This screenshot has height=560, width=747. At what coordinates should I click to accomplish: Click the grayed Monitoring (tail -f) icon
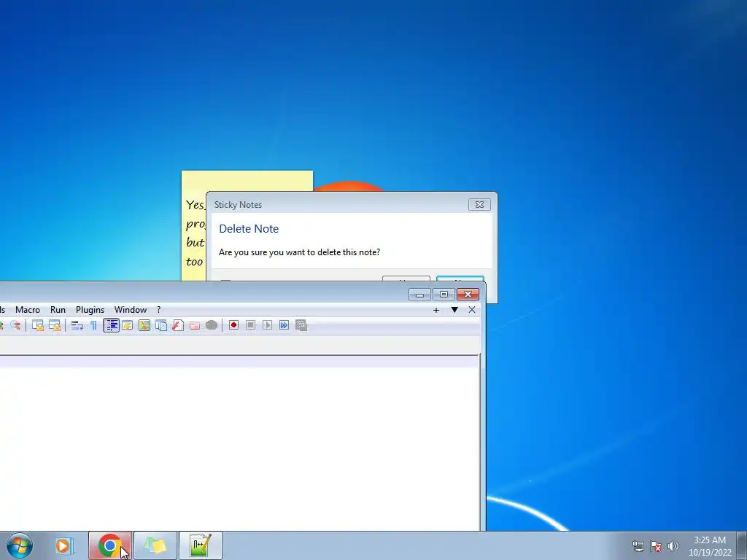pos(212,325)
